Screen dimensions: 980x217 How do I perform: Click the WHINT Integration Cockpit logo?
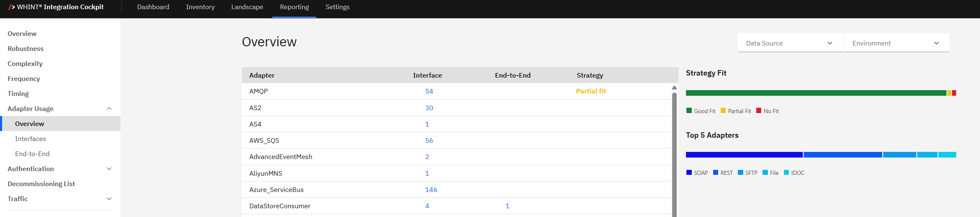56,7
